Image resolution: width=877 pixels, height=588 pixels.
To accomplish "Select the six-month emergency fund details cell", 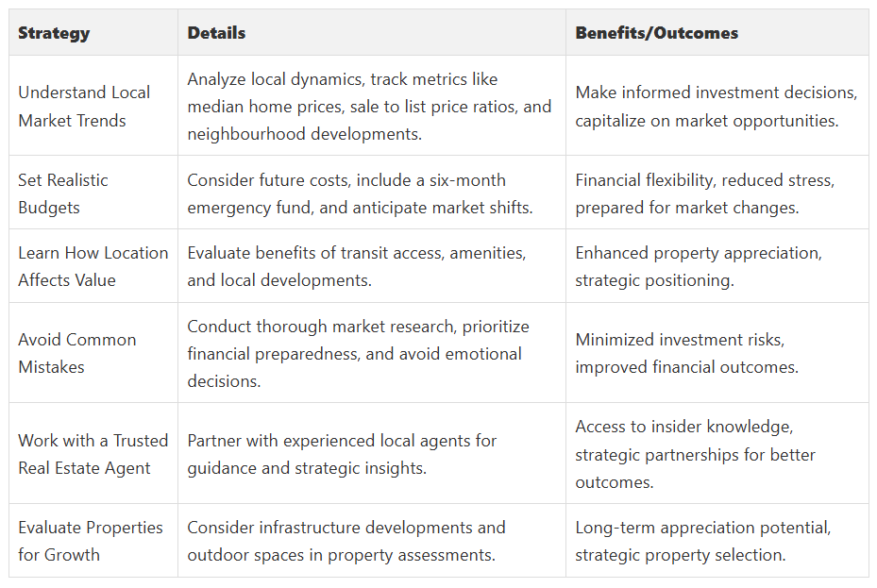I will pos(360,193).
